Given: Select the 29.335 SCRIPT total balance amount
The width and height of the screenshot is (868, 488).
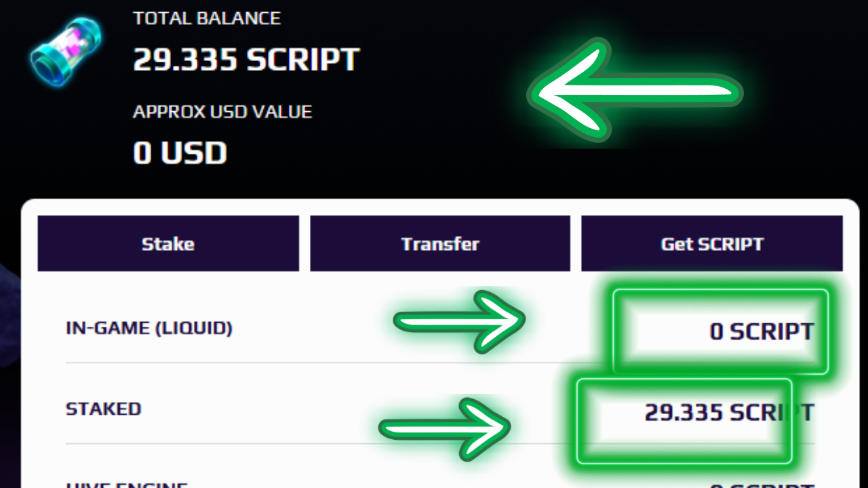Looking at the screenshot, I should click(x=245, y=60).
